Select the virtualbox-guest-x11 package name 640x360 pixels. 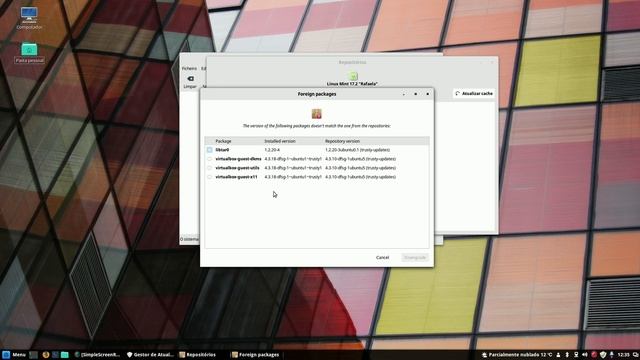(x=236, y=177)
